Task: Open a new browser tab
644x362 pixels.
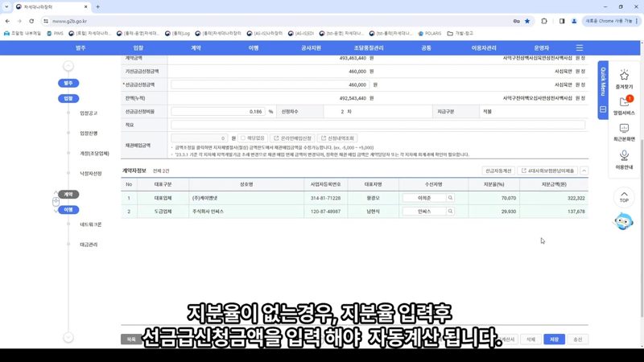Action: 97,6
